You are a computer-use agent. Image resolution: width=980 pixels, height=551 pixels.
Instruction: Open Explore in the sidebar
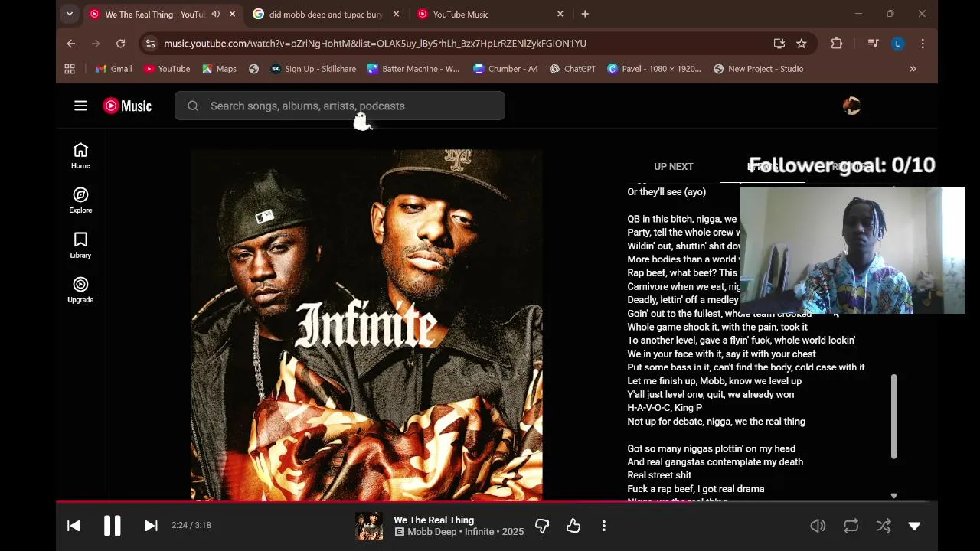(80, 201)
